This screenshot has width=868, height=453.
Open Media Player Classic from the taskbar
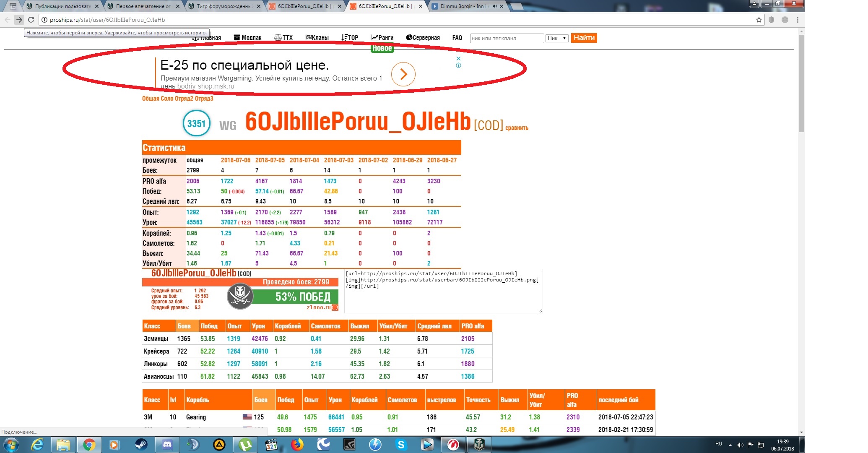pos(271,445)
